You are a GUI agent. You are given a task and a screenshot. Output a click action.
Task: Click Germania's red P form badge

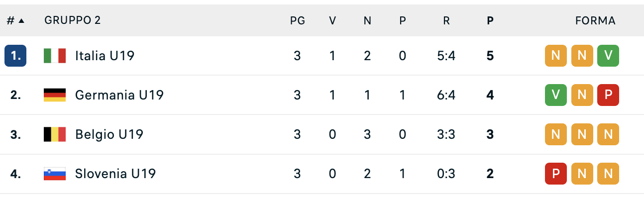coord(608,95)
